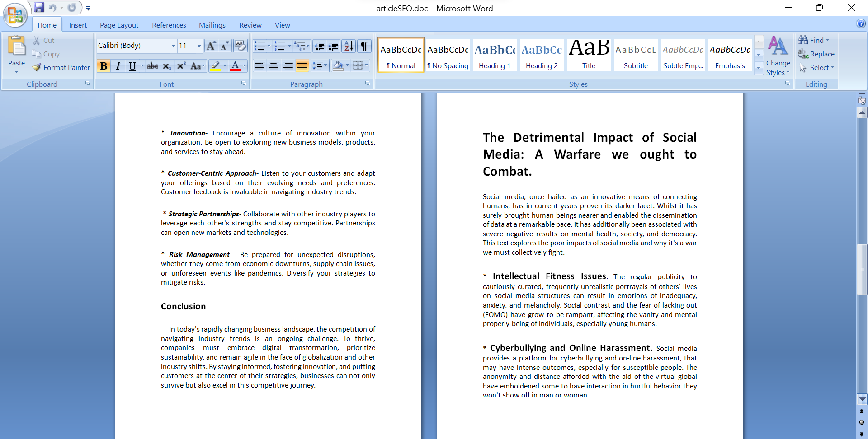Click the Clear Formatting icon
This screenshot has height=439, width=868.
(241, 46)
